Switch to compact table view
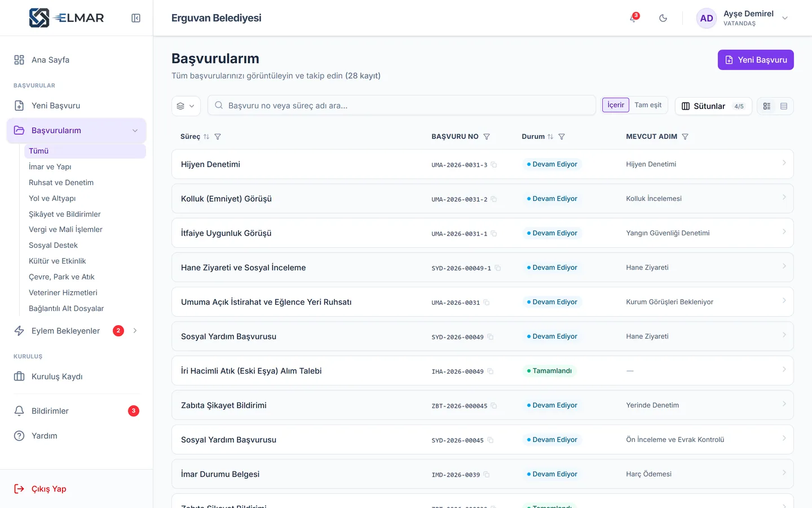This screenshot has height=508, width=812. click(784, 106)
